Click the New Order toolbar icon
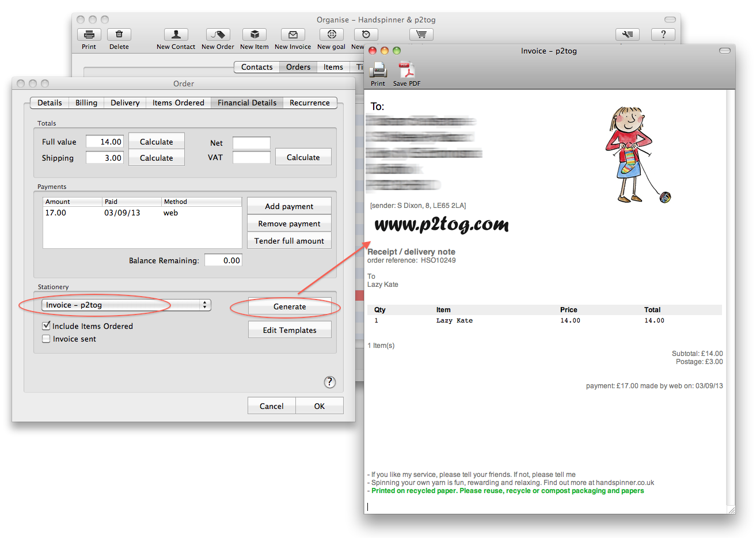 [218, 35]
